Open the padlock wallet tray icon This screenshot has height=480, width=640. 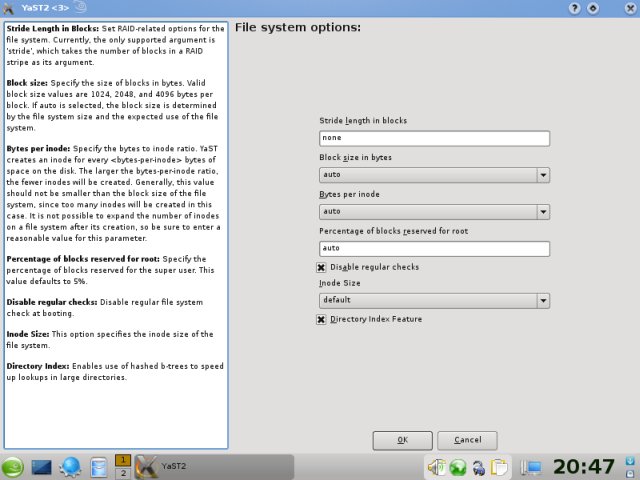[x=479, y=468]
